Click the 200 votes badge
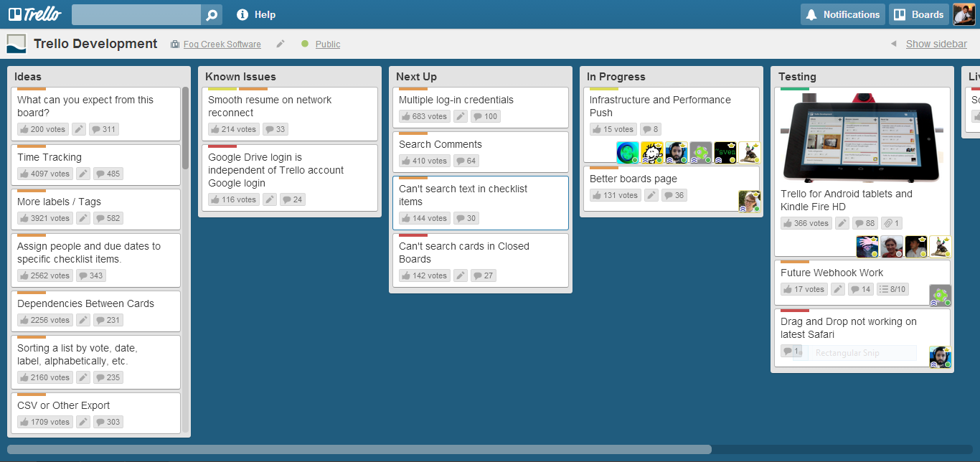This screenshot has width=980, height=462. [42, 129]
